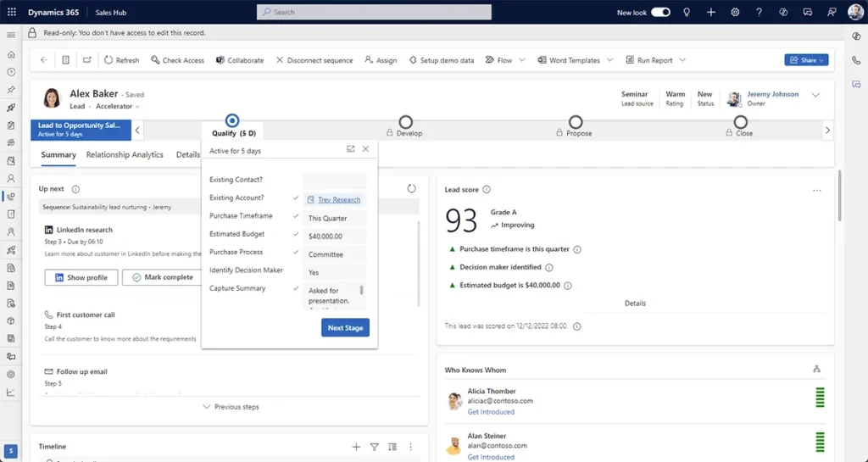The height and width of the screenshot is (462, 868).
Task: Open Purchase Timeframe This Quarter field
Action: pyautogui.click(x=334, y=218)
